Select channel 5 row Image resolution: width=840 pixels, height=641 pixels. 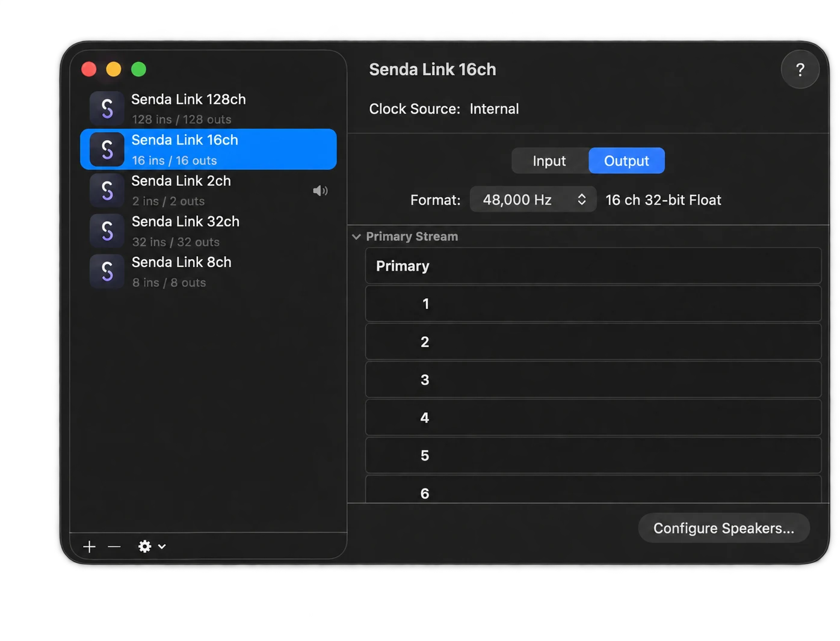(x=593, y=455)
